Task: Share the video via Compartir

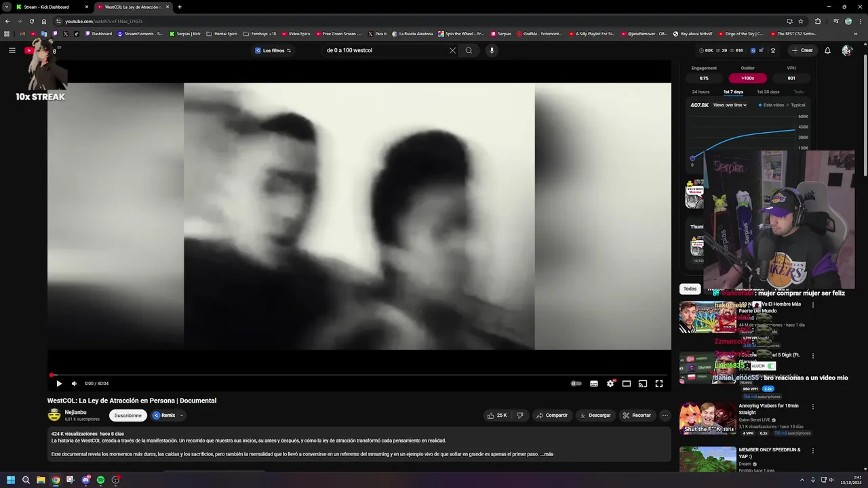Action: point(551,415)
